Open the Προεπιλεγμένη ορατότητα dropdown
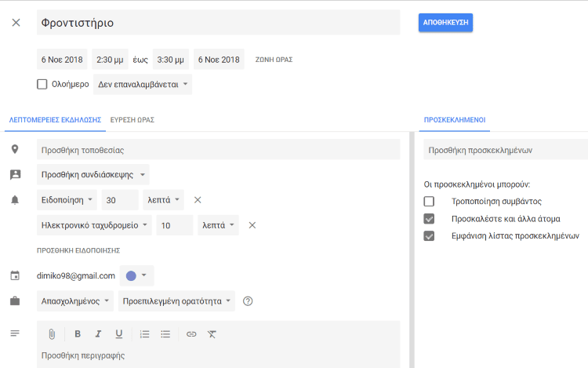This screenshot has width=588, height=368. (176, 301)
